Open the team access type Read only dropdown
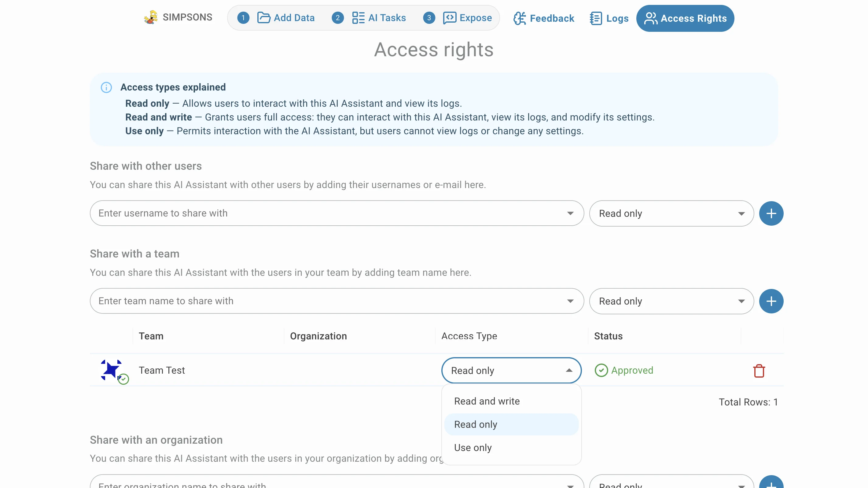 point(671,301)
